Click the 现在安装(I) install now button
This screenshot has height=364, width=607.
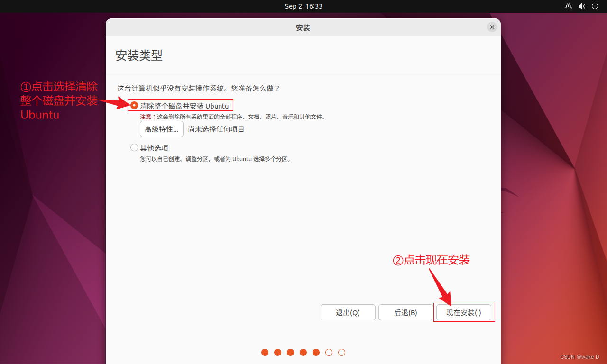coord(464,313)
